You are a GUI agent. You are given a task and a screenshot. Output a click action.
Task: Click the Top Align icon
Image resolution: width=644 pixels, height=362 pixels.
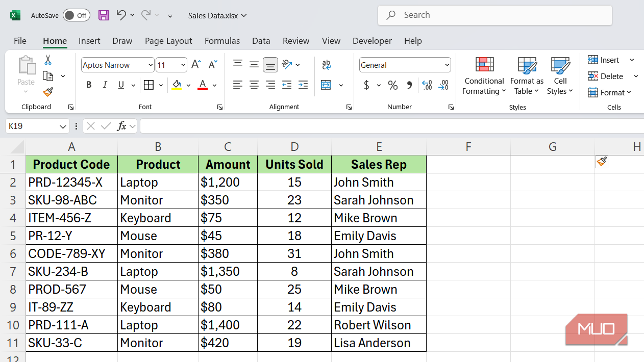coord(238,64)
